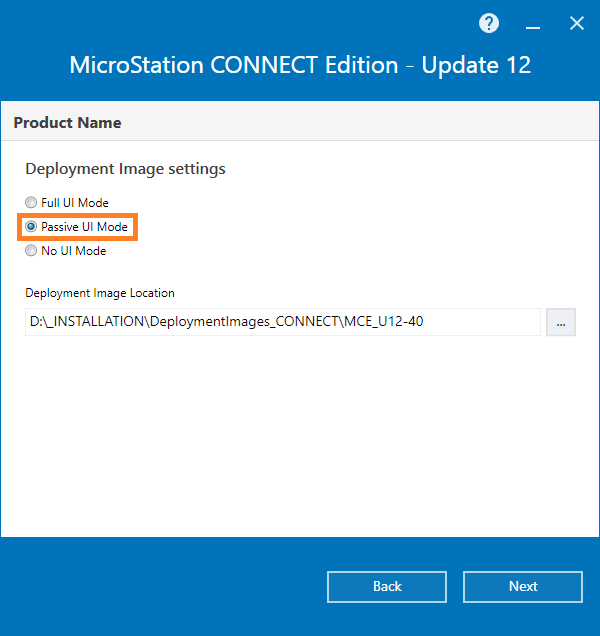Open folder browser with the ellipsis button
The image size is (600, 636).
(x=561, y=322)
